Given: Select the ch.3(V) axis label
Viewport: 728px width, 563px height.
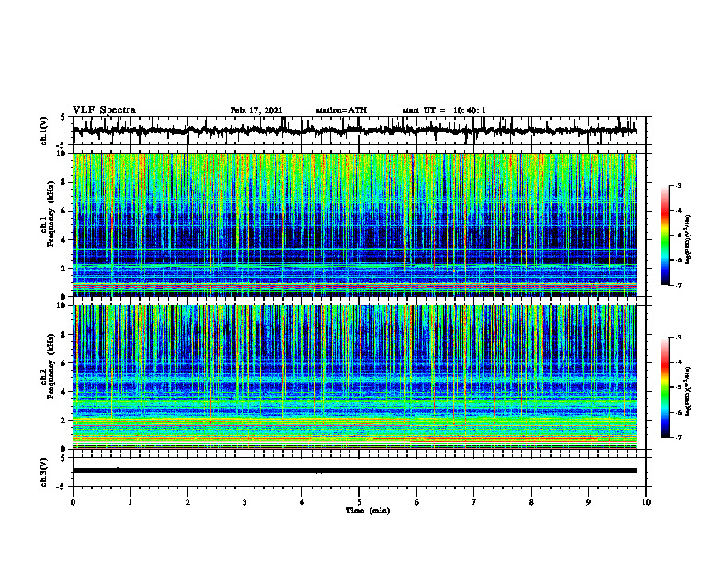Looking at the screenshot, I should [x=43, y=472].
